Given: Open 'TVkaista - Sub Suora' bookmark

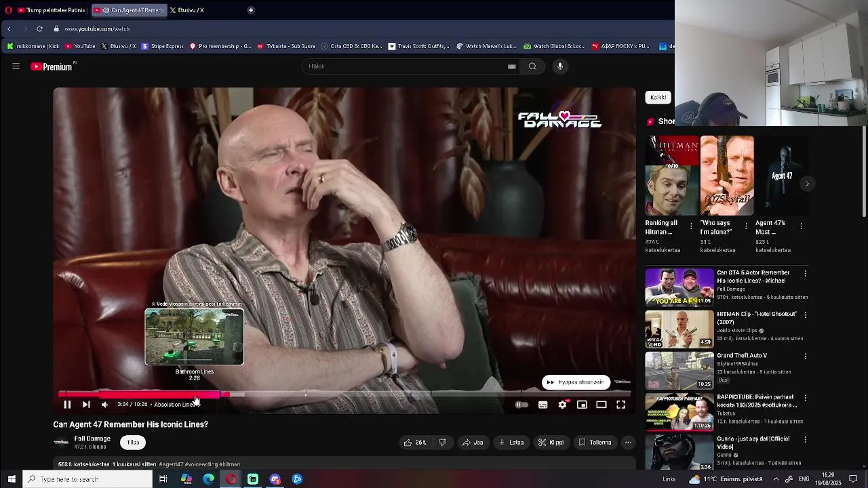Looking at the screenshot, I should [286, 47].
